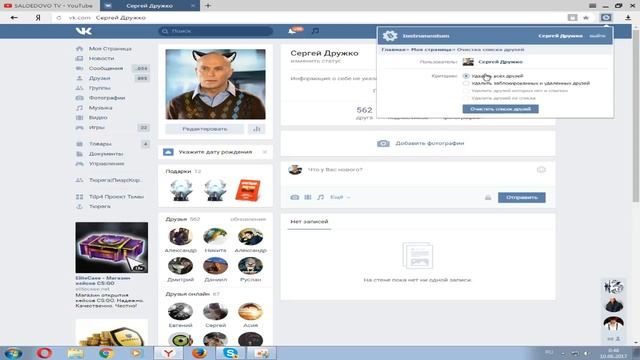Click the EliteCase advertisement image

[112, 248]
